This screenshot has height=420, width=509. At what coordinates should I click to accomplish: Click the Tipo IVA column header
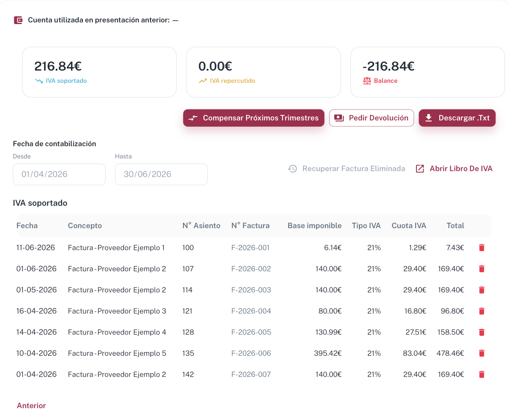point(366,226)
